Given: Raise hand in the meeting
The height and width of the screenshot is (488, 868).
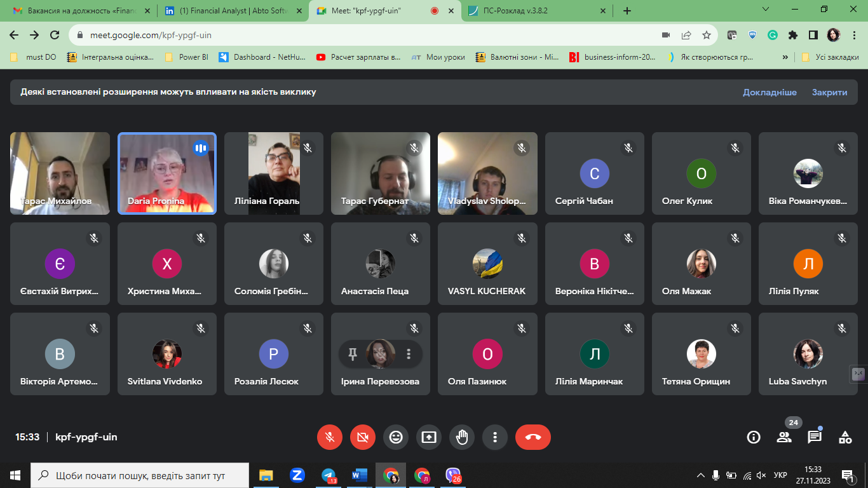Looking at the screenshot, I should point(462,437).
